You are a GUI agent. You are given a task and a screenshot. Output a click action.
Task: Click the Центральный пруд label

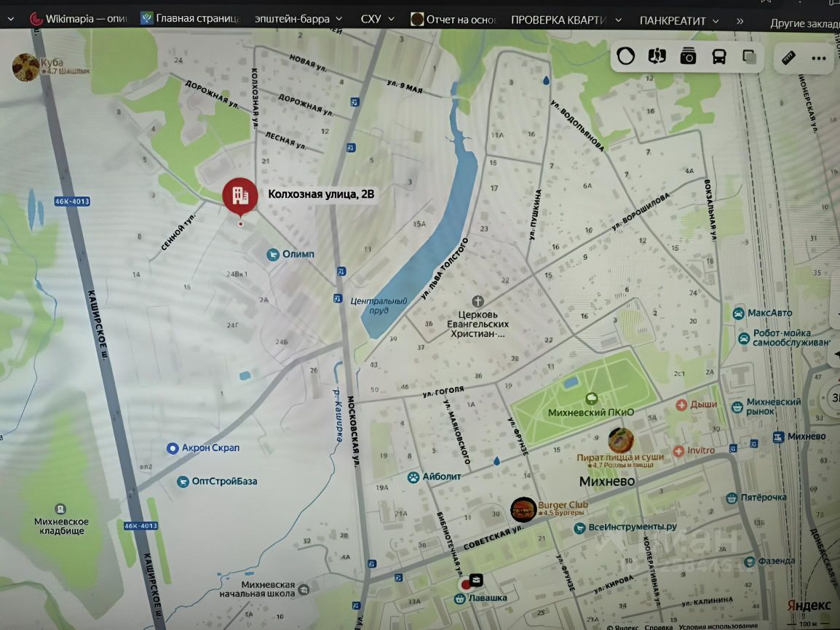coord(379,306)
